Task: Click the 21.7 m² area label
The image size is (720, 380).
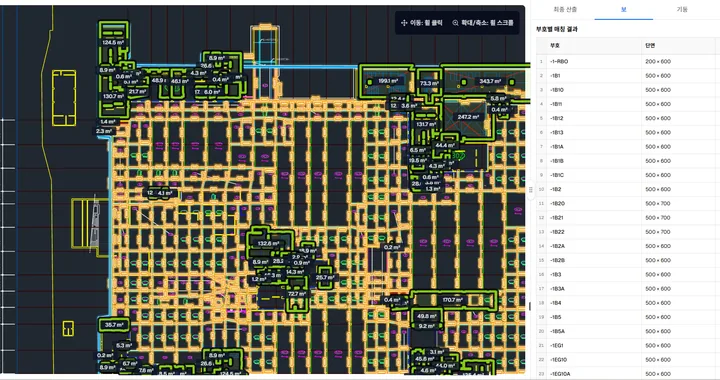Action: pyautogui.click(x=137, y=92)
